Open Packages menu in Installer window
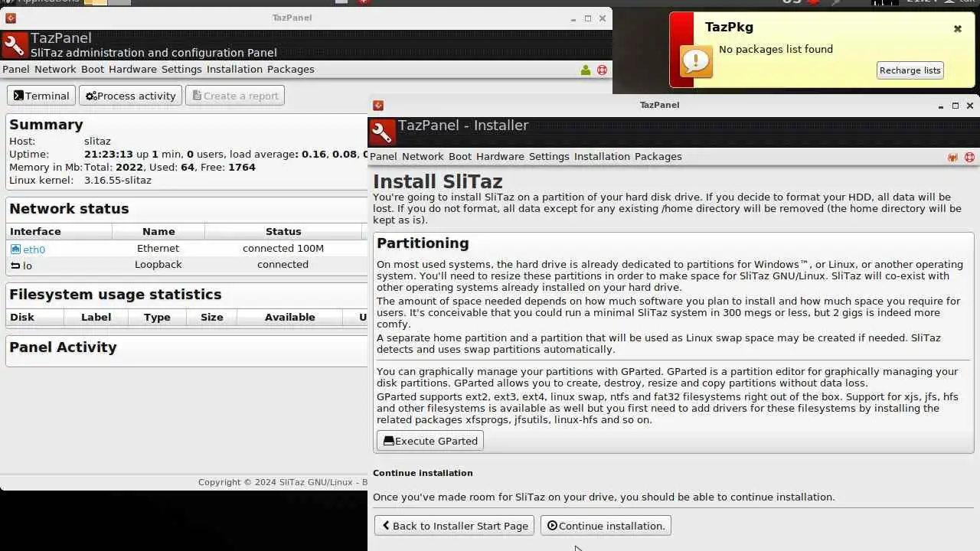 pos(658,156)
